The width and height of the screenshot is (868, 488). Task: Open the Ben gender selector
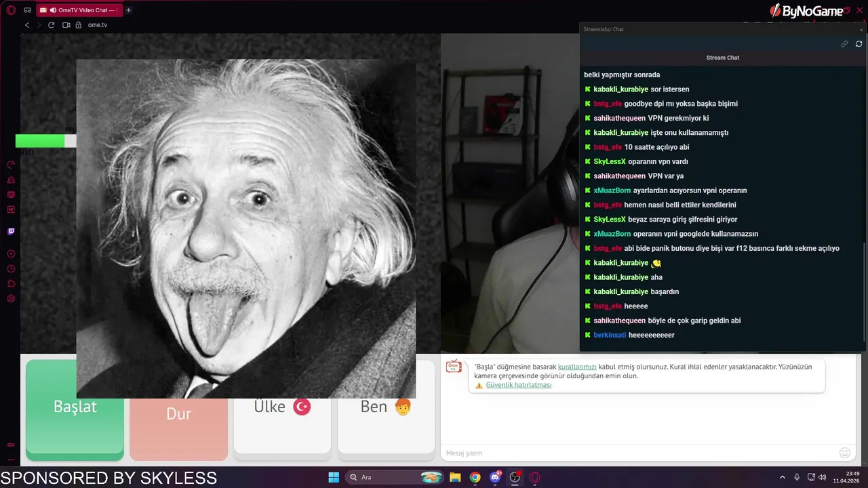tap(386, 407)
